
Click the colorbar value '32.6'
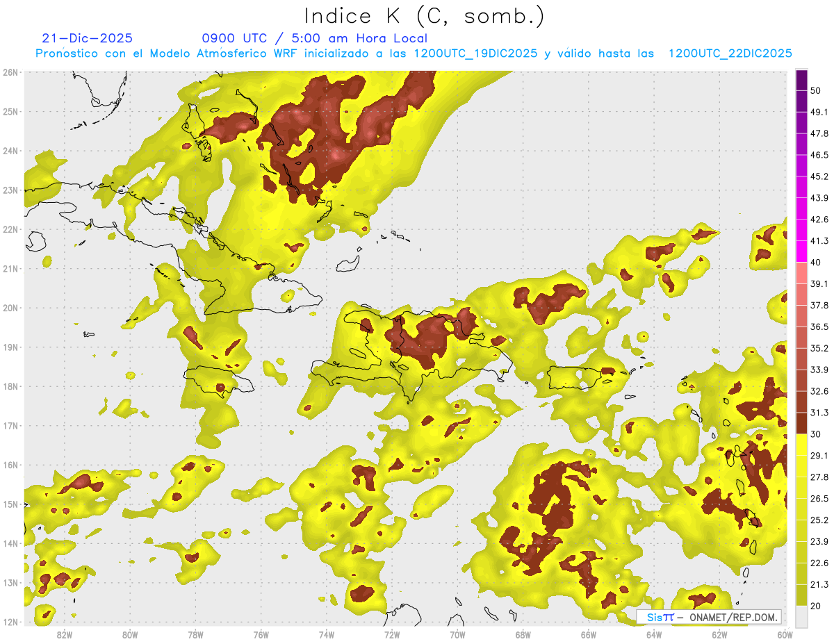pos(819,391)
